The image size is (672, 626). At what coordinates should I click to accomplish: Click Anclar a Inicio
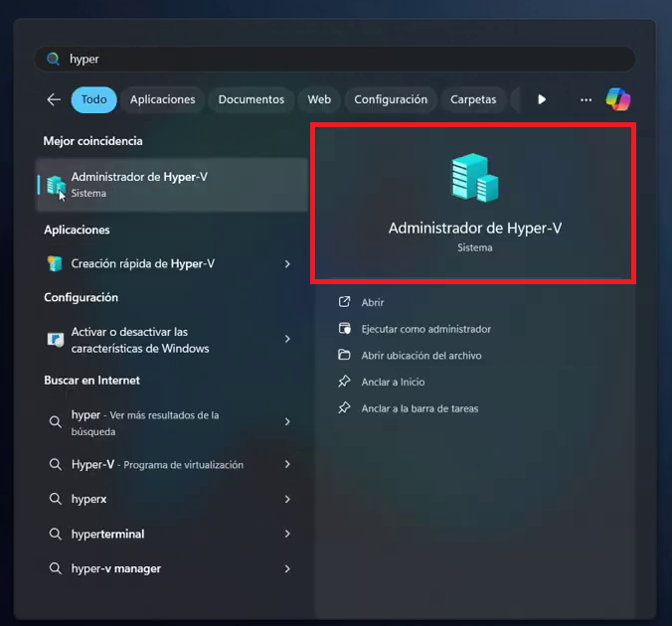click(x=393, y=383)
